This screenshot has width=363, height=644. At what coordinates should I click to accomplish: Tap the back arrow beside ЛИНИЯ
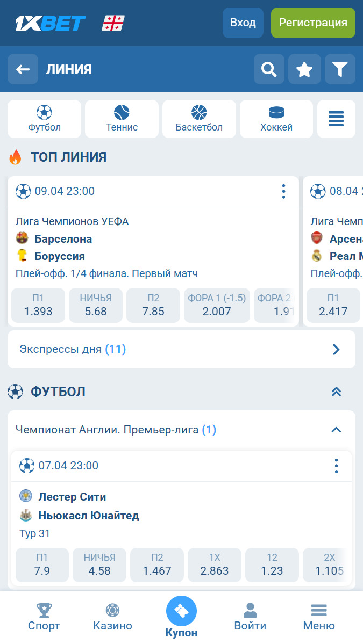pos(23,69)
